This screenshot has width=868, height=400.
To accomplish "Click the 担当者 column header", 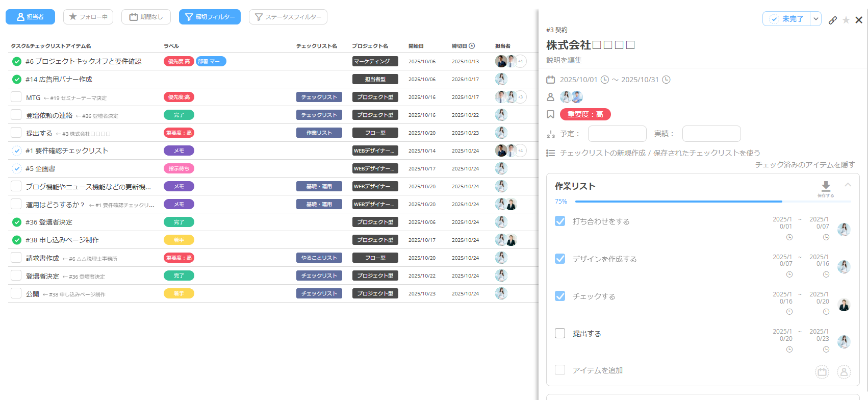I will click(x=503, y=46).
